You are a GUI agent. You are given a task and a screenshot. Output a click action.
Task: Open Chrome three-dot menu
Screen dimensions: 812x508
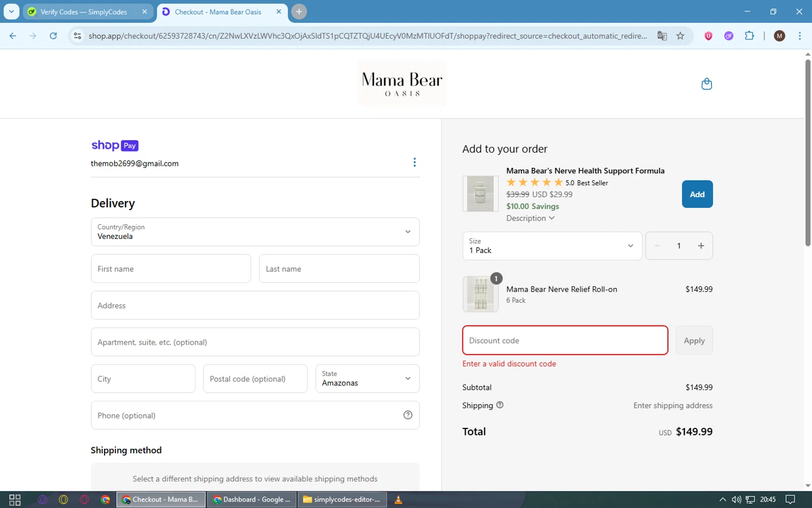tap(800, 36)
